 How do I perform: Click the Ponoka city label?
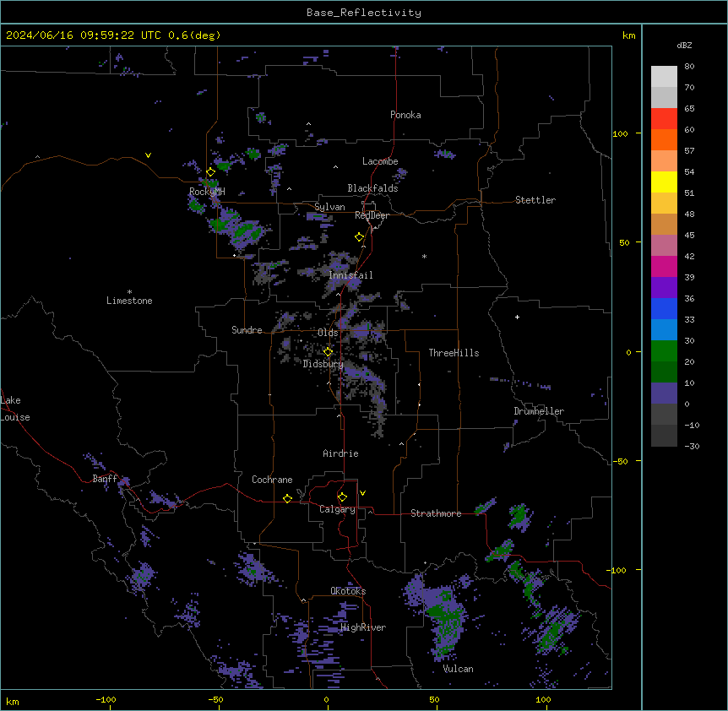tap(405, 115)
